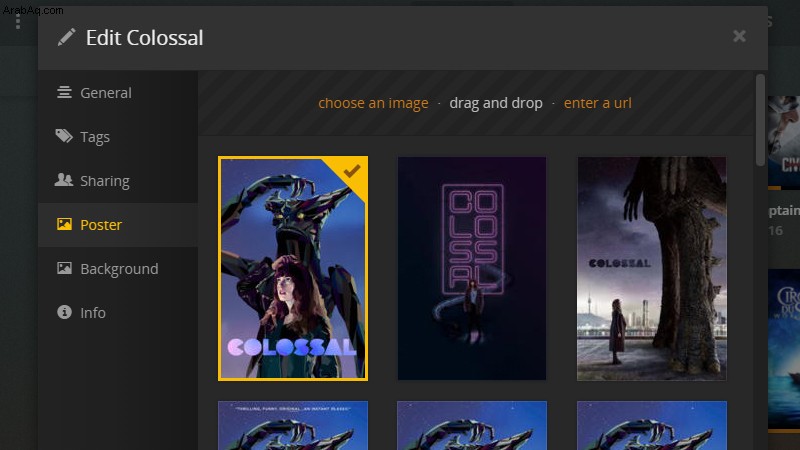This screenshot has width=800, height=450.
Task: Show the Info tab
Action: [x=118, y=313]
